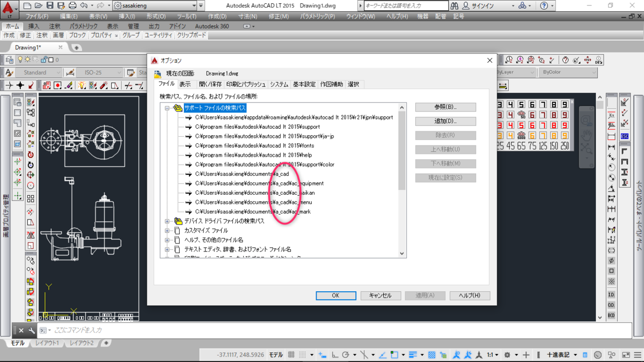
Task: Expand カスタマイズ ファイル tree node
Action: [167, 231]
